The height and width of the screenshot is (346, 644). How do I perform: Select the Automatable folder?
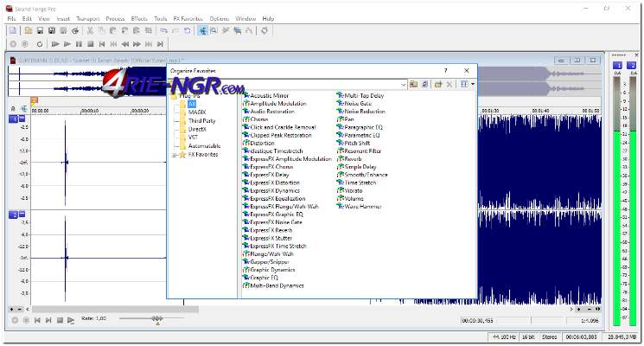[205, 146]
